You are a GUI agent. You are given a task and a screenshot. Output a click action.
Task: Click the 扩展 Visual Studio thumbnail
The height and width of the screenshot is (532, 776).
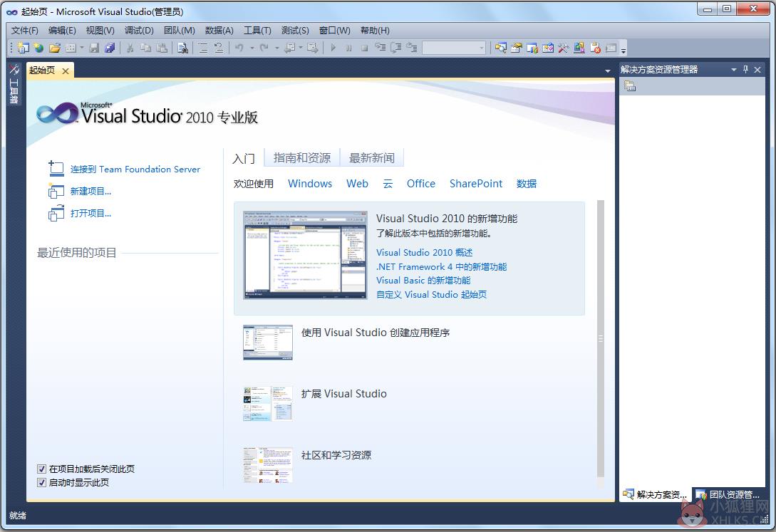pos(268,403)
